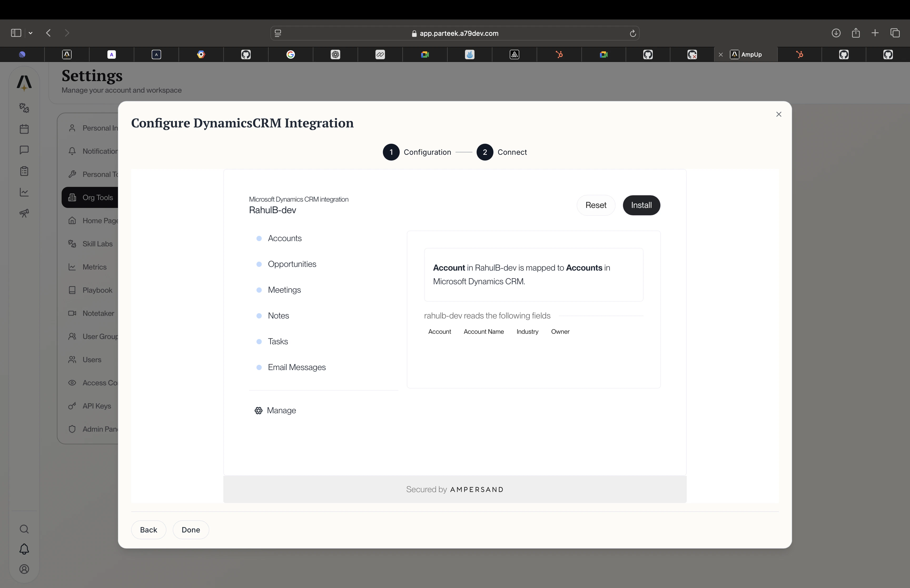Open the user profile icon in left rail
This screenshot has height=588, width=910.
(24, 569)
